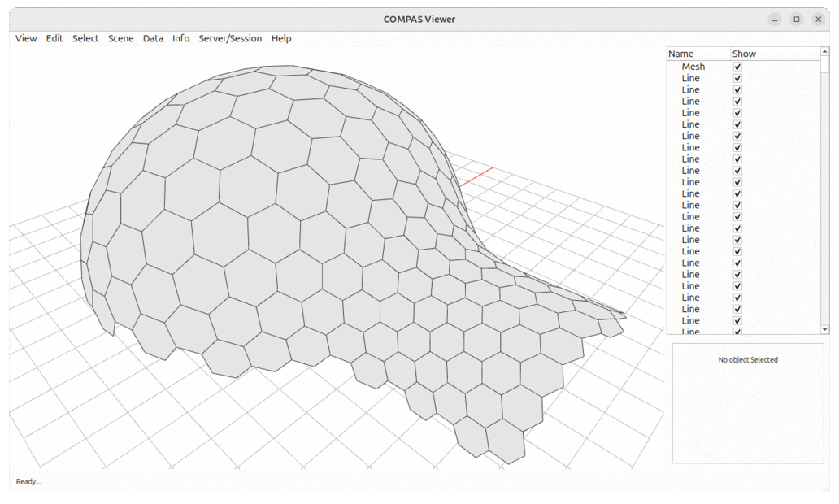839x504 pixels.
Task: Open the Scene menu
Action: point(120,38)
